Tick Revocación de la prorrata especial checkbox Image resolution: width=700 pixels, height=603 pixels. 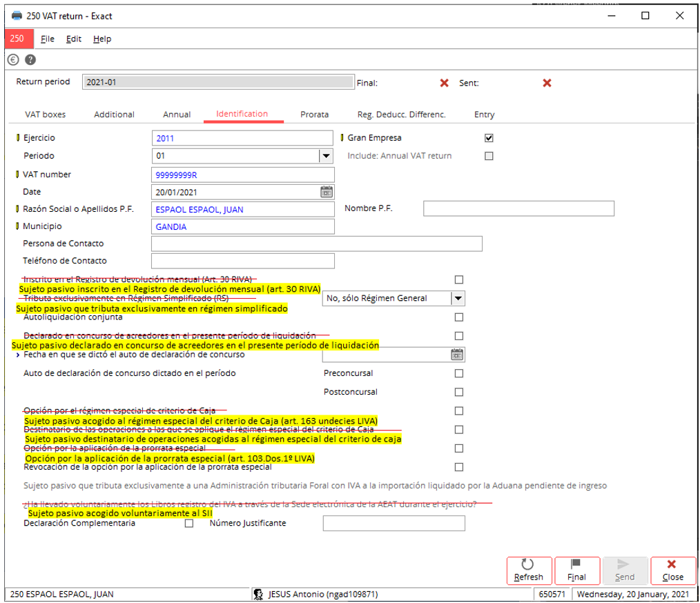click(459, 467)
